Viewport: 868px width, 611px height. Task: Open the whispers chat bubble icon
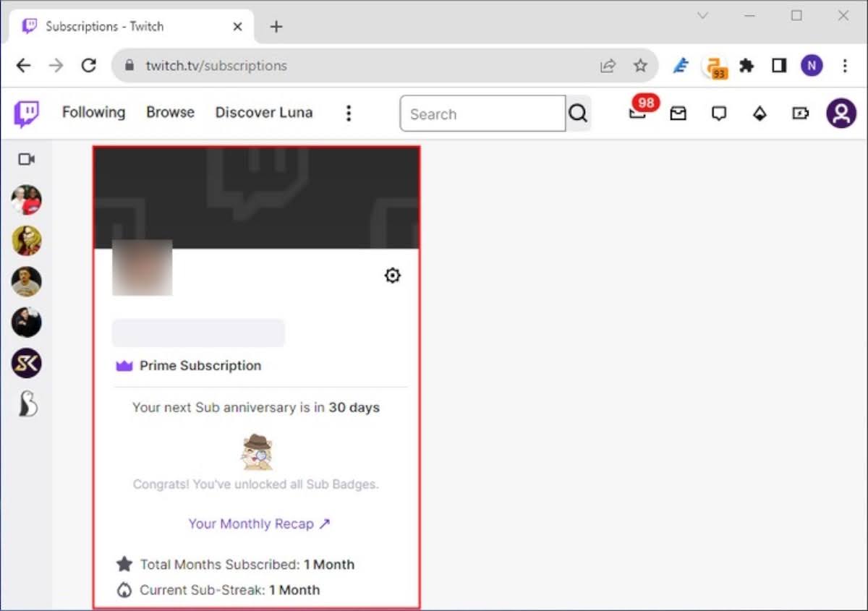pyautogui.click(x=719, y=114)
